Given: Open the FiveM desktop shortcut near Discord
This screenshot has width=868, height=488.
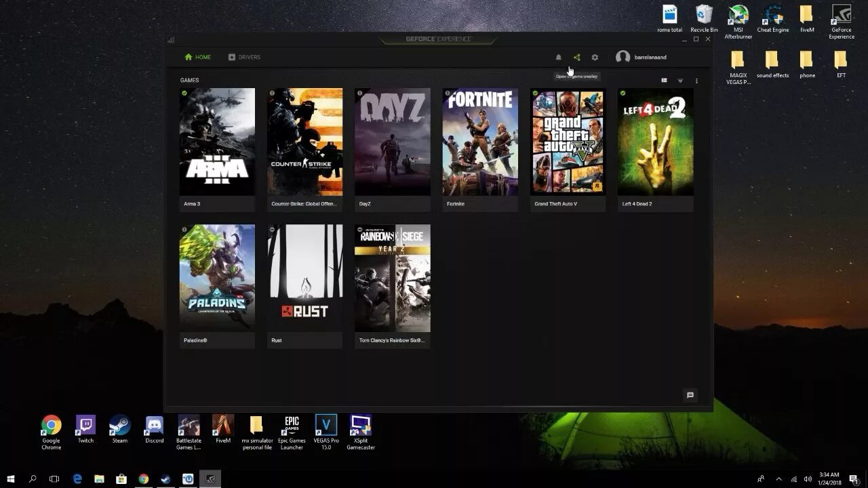Looking at the screenshot, I should pos(223,430).
